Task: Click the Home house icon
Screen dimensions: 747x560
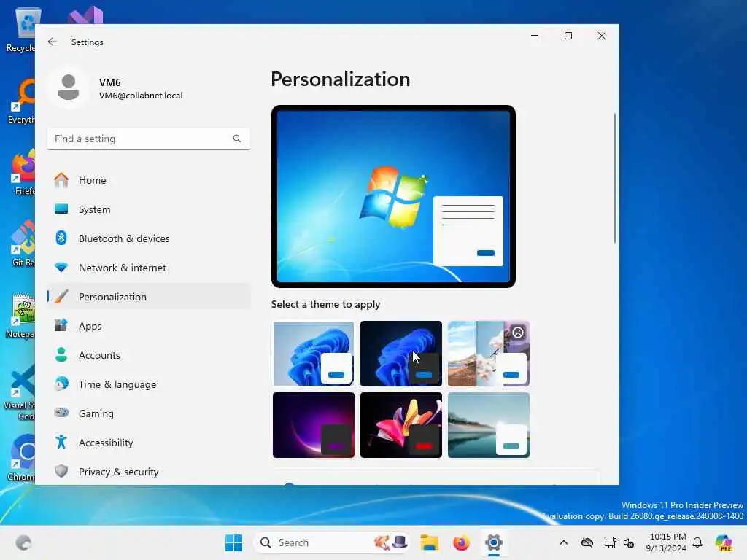Action: [x=61, y=180]
